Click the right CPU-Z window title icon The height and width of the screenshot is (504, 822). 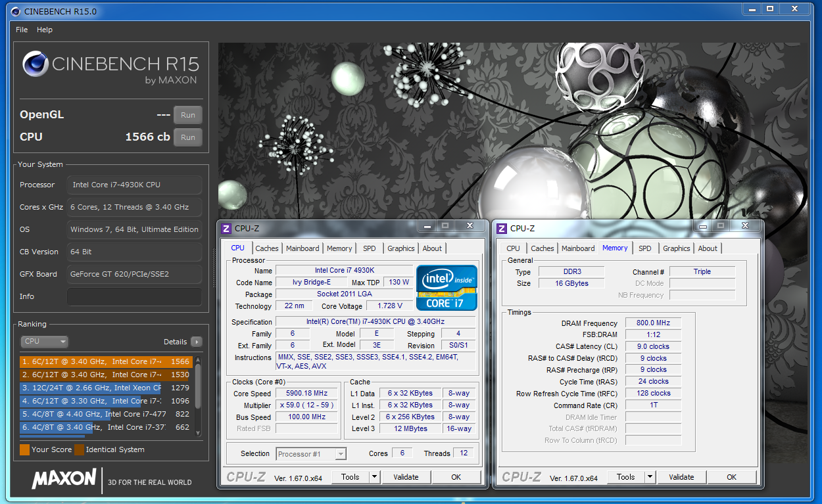click(x=502, y=229)
